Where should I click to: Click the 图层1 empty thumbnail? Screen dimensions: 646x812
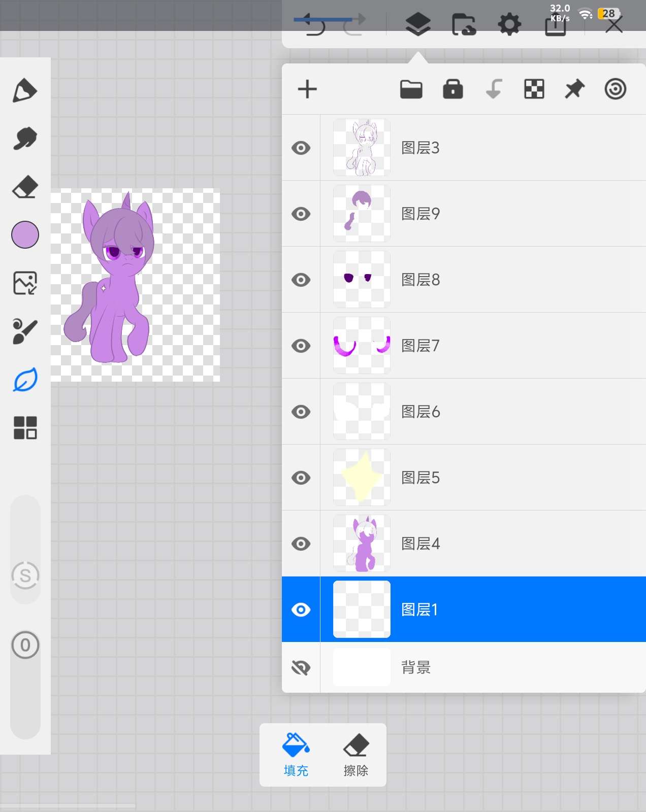tap(362, 610)
